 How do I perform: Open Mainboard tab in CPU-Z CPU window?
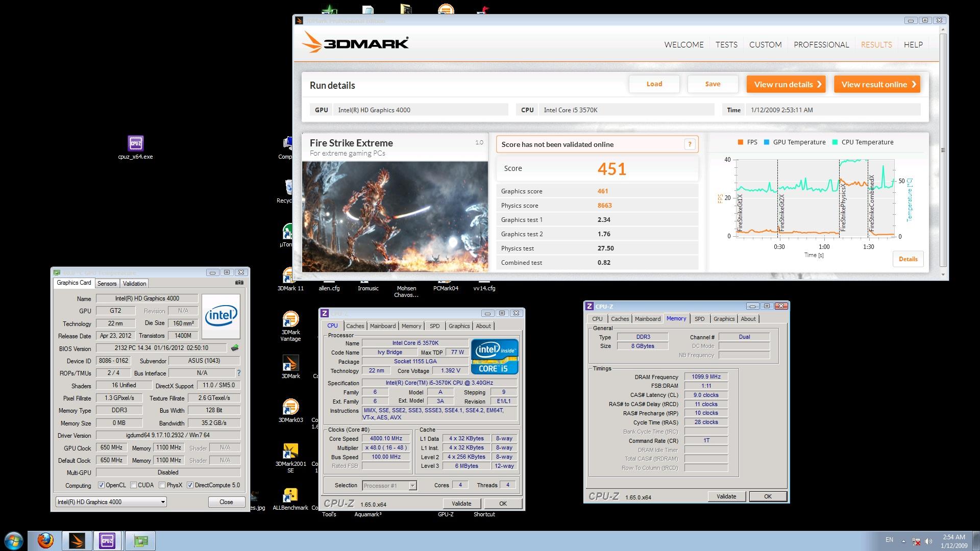click(383, 326)
